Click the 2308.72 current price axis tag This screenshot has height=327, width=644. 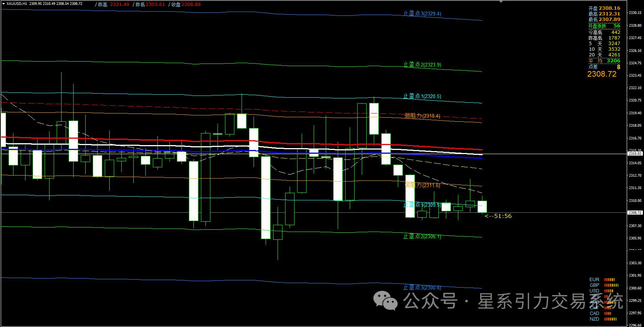pos(635,212)
